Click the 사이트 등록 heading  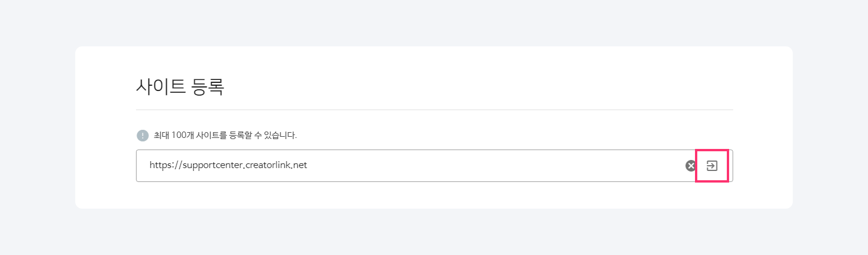coord(179,86)
